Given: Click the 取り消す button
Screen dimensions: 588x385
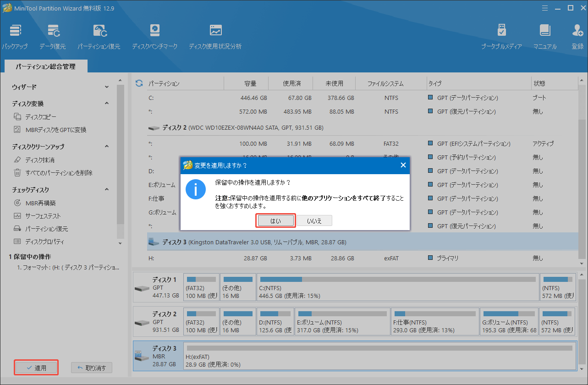Looking at the screenshot, I should tap(92, 368).
